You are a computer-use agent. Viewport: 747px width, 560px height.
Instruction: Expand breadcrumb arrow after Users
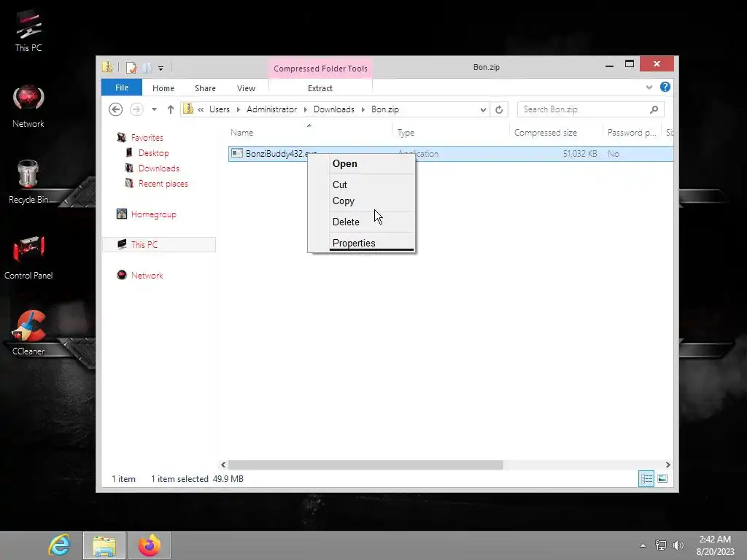[x=239, y=109]
